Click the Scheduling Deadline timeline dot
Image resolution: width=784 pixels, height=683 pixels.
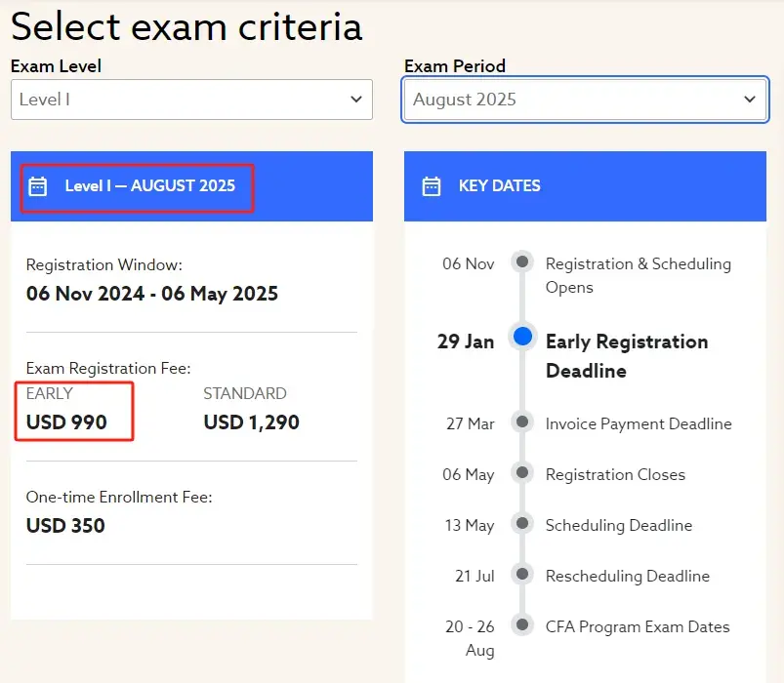523,524
